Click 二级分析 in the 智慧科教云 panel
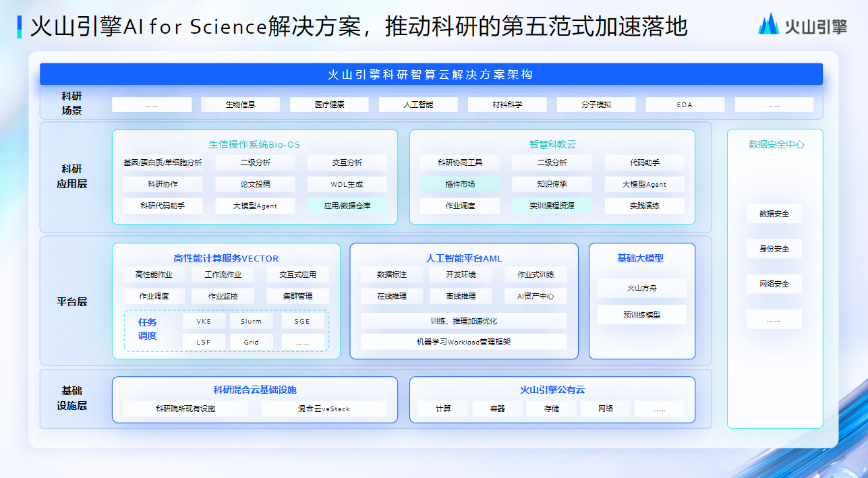This screenshot has height=478, width=868. point(552,162)
